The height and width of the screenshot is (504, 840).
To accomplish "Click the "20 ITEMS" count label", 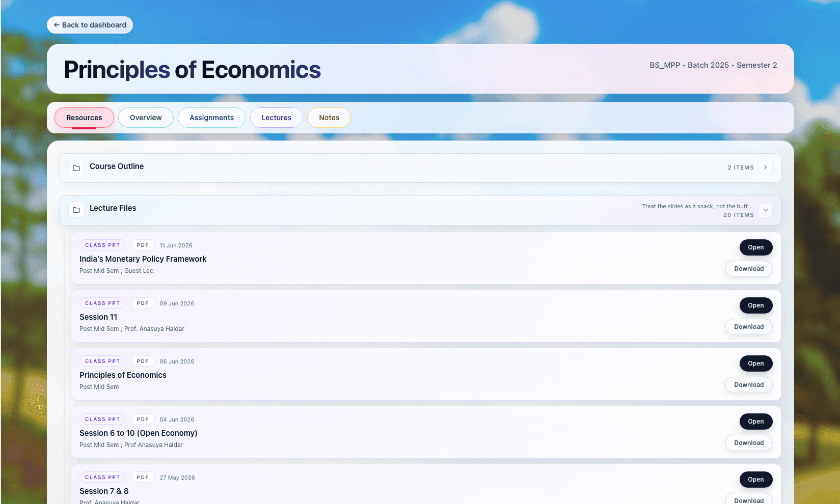I will coord(739,215).
